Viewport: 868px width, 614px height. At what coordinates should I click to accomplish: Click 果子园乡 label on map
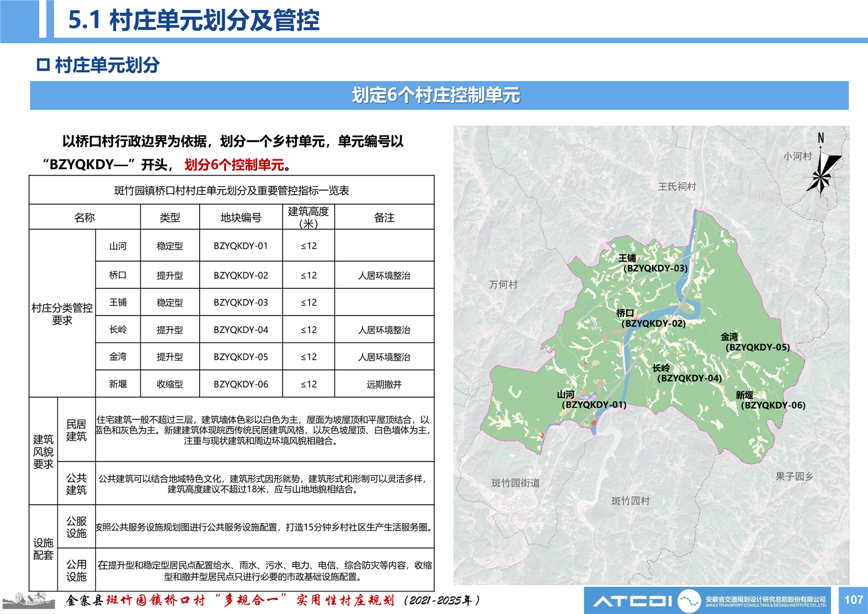click(x=795, y=477)
